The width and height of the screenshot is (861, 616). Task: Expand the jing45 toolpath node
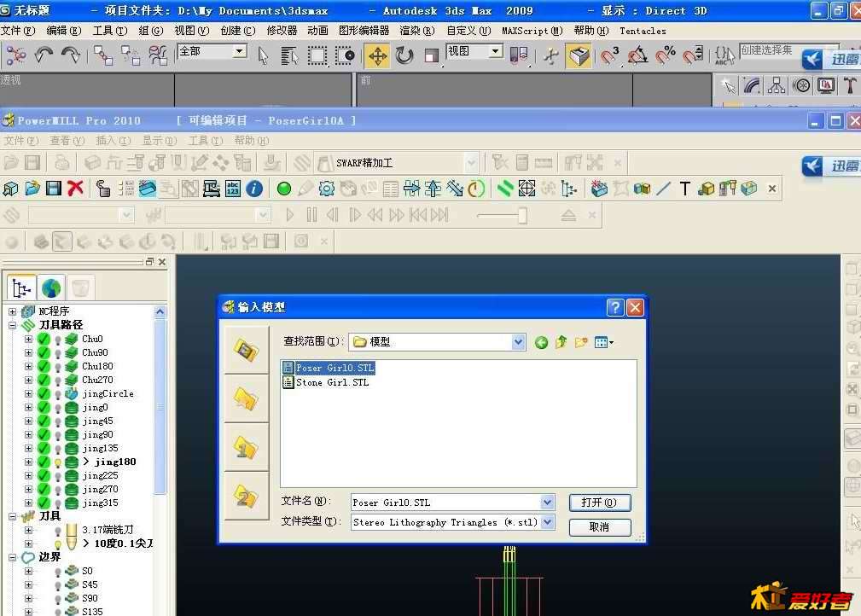(x=28, y=421)
